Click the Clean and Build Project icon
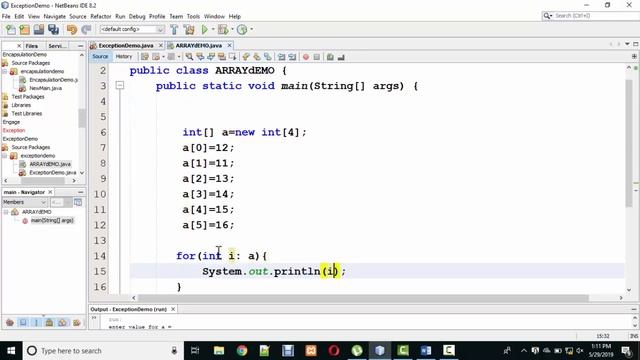 189,29
